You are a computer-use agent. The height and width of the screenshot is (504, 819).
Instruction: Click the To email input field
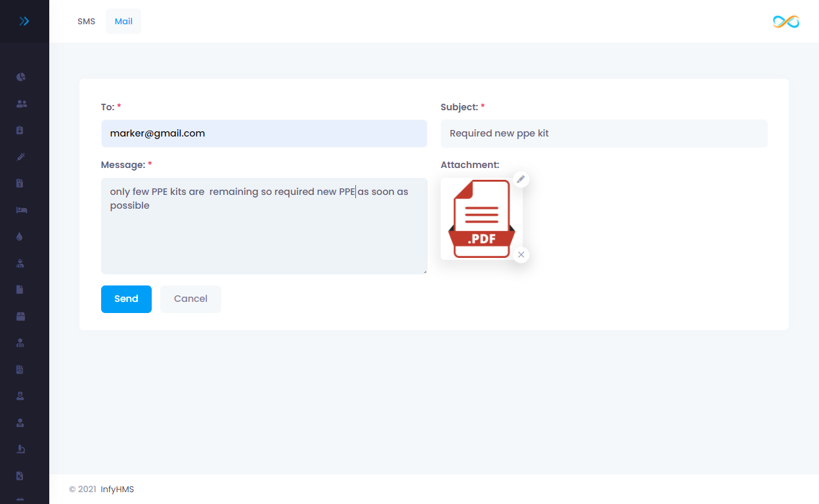coord(264,133)
